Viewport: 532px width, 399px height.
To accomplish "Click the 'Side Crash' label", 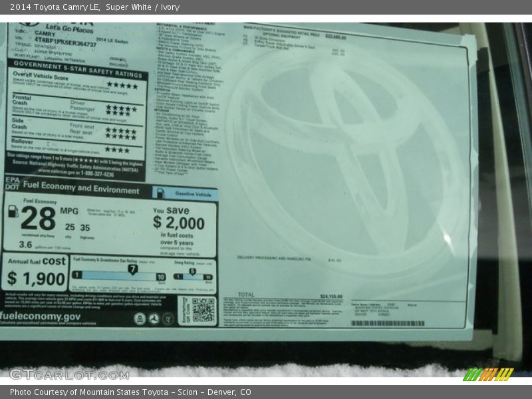I will pos(19,124).
